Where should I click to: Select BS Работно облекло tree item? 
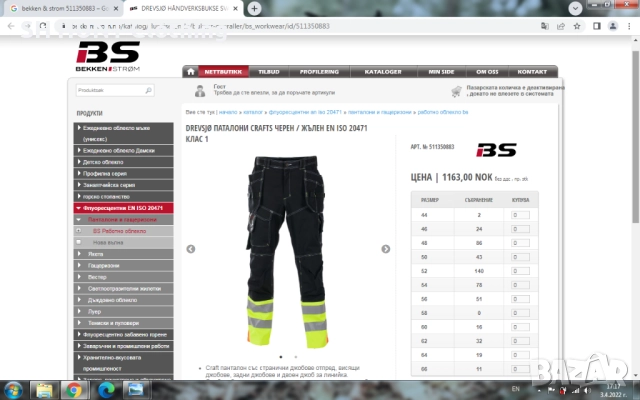[x=123, y=231]
